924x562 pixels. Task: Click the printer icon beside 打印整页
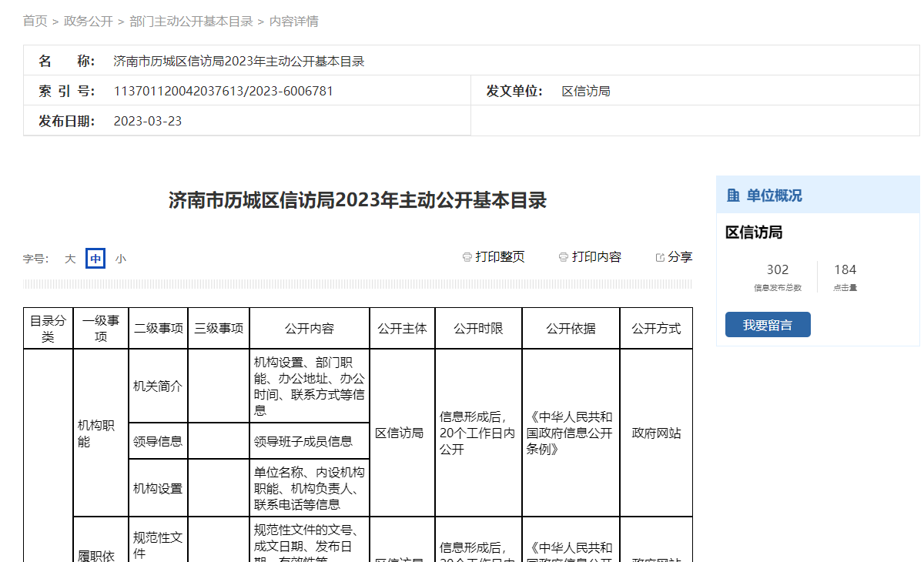coord(467,257)
